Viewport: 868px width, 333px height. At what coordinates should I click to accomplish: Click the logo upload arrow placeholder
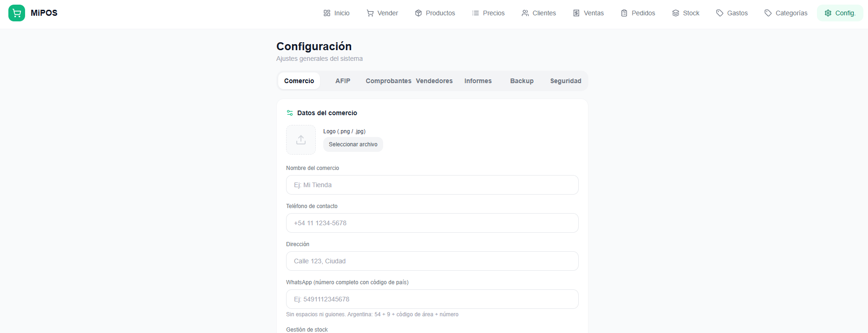point(301,140)
